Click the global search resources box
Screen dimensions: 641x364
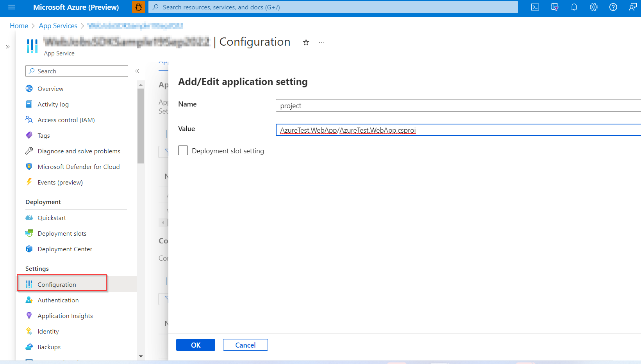click(x=333, y=7)
